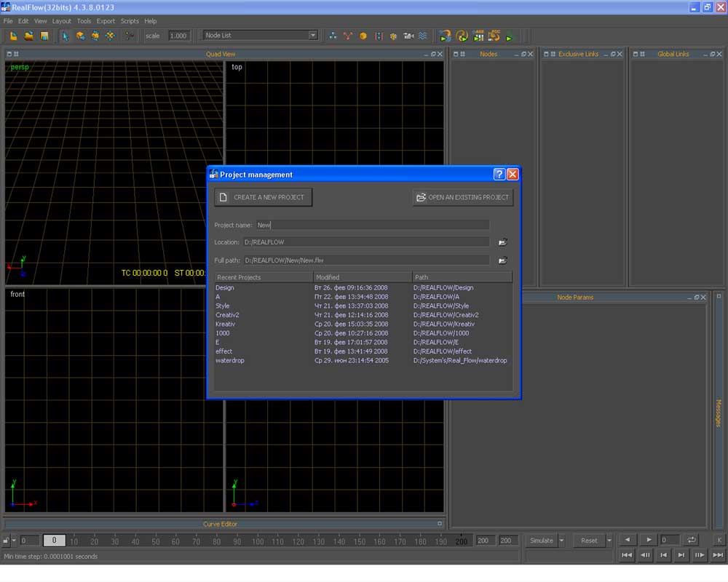
Task: Click the help question mark in dialog
Action: (499, 174)
